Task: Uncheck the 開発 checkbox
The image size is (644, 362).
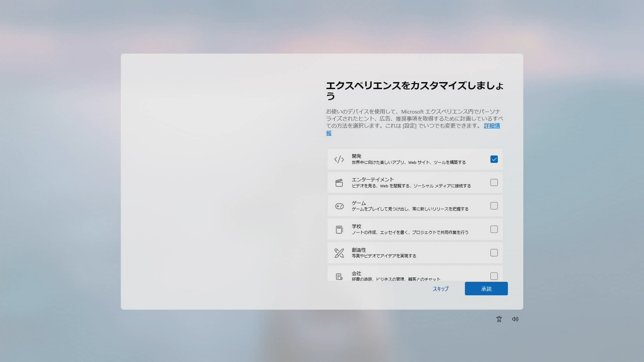Action: click(x=494, y=159)
